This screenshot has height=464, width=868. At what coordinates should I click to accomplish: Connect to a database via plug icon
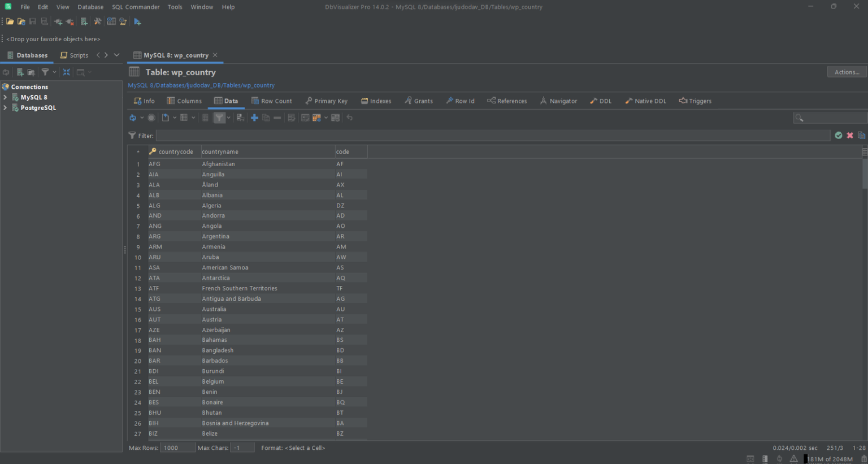point(58,21)
